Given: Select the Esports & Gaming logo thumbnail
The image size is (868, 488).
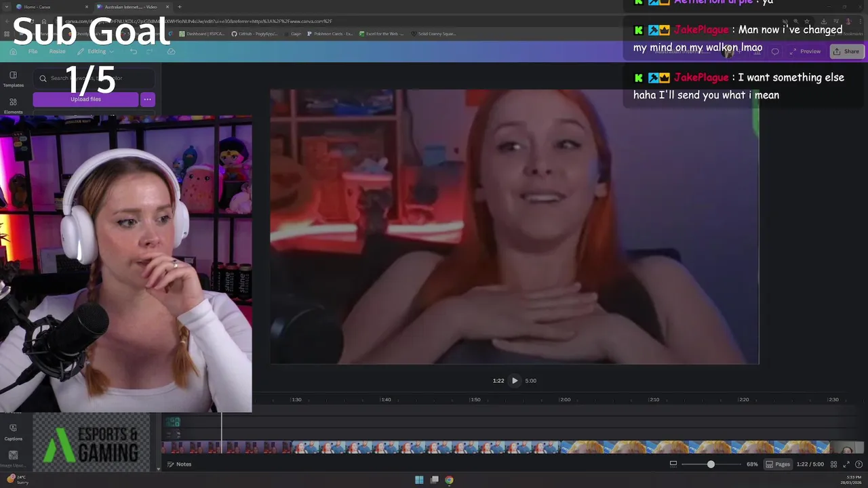Looking at the screenshot, I should (91, 443).
